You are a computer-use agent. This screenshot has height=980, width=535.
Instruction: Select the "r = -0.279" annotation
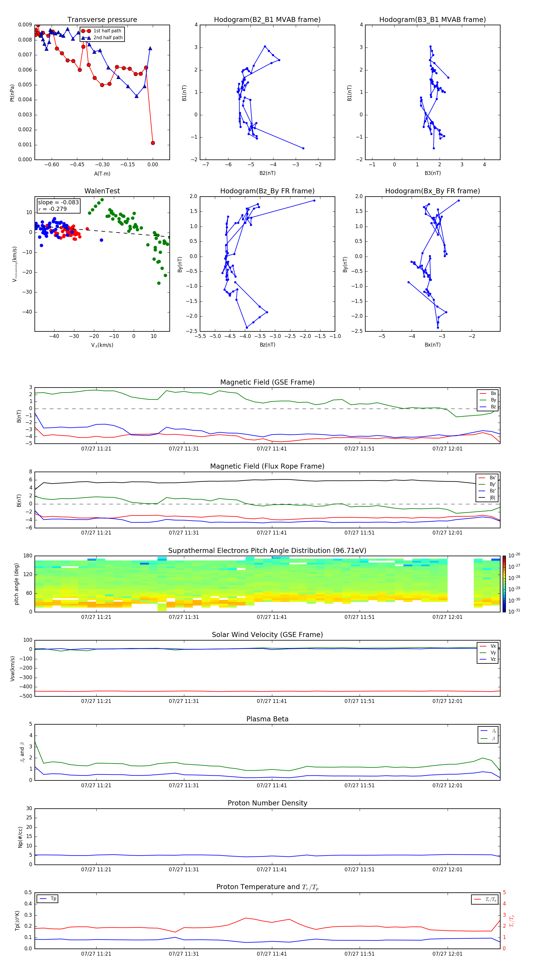53,209
